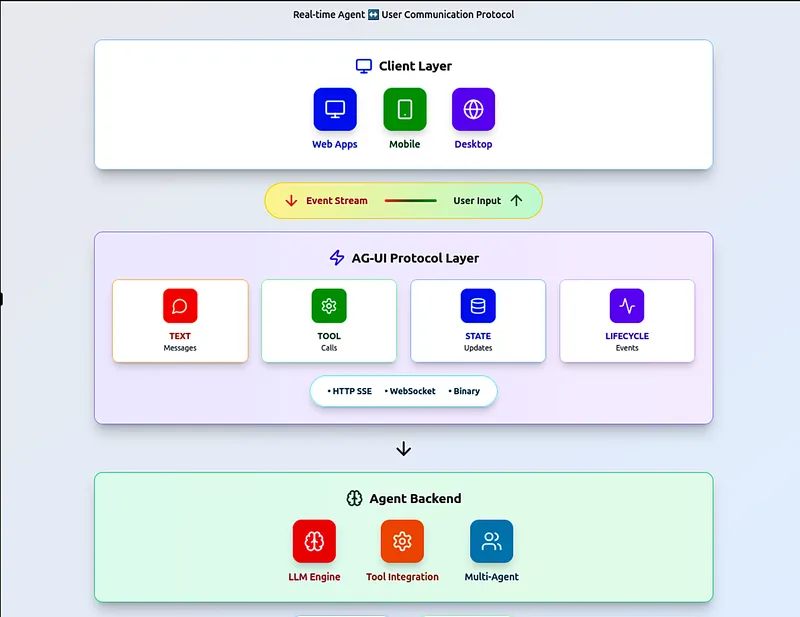Click the User Input label
800x617 pixels.
coord(477,201)
